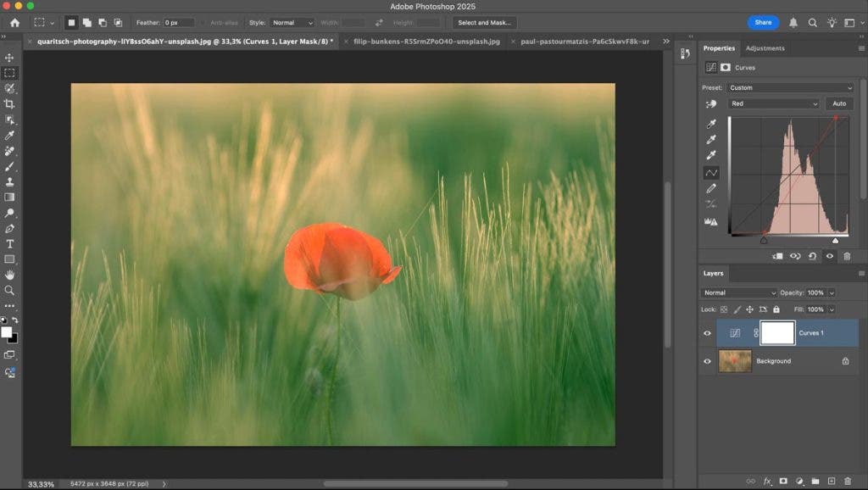The width and height of the screenshot is (868, 490).
Task: Pick the Curves white point eyedropper
Action: click(x=711, y=155)
